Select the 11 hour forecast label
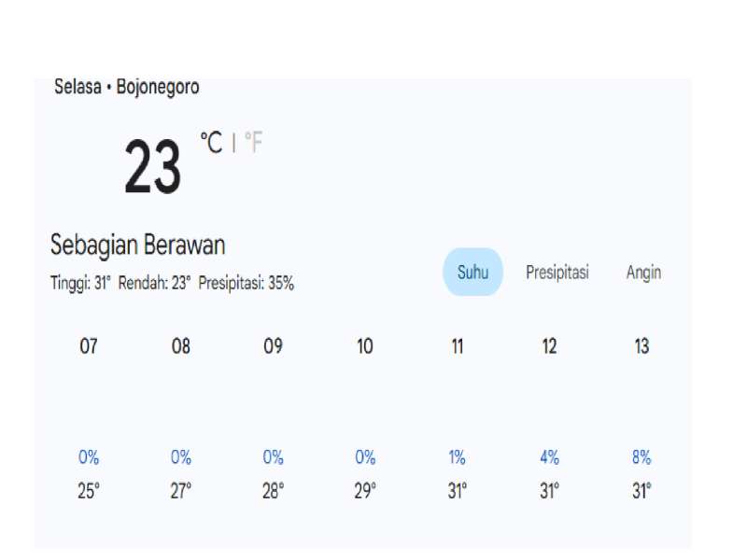 coord(457,346)
